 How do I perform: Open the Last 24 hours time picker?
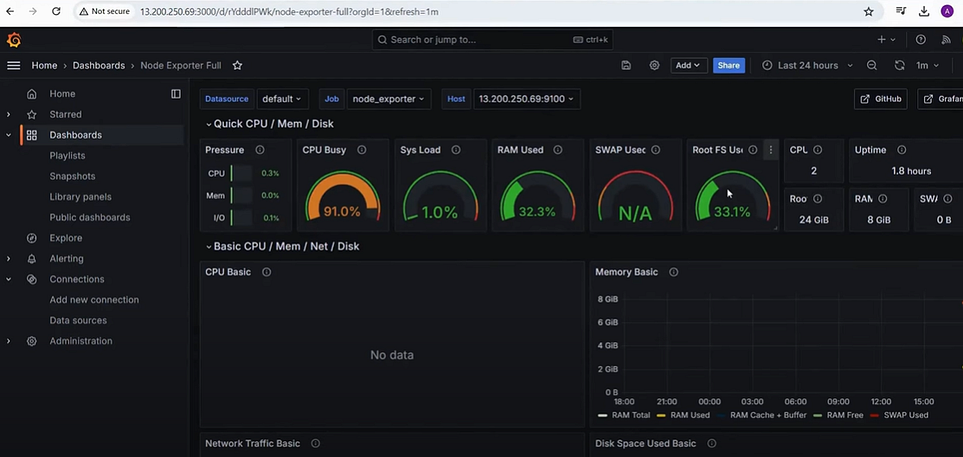[808, 65]
